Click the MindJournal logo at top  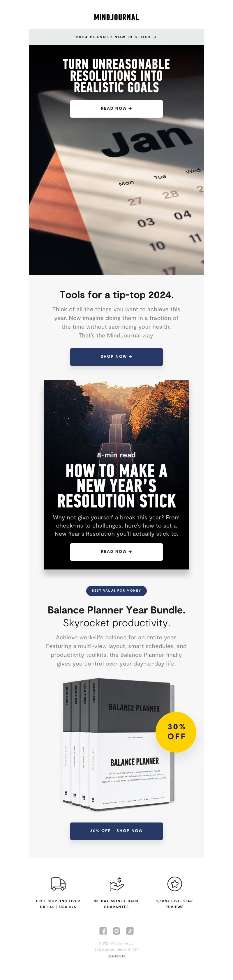point(116,17)
